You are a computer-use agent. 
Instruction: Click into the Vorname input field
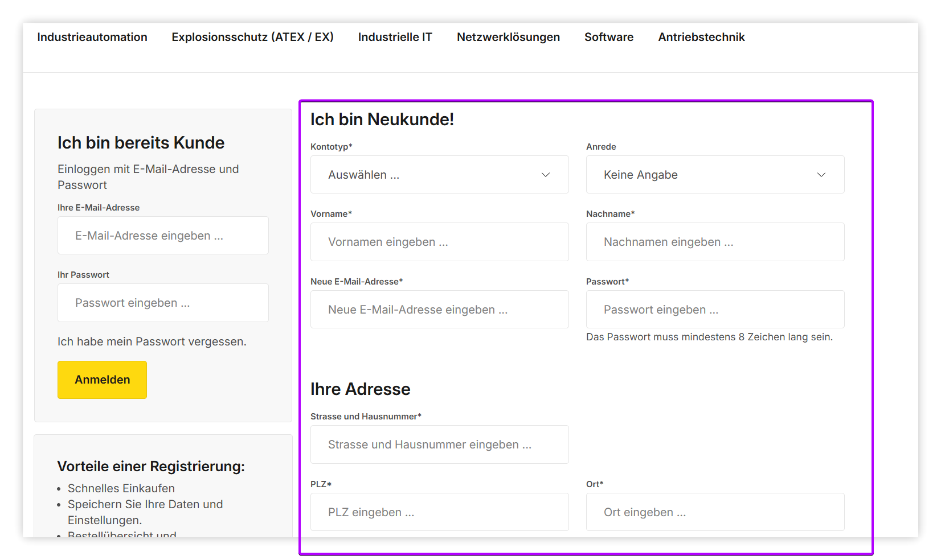coord(439,242)
